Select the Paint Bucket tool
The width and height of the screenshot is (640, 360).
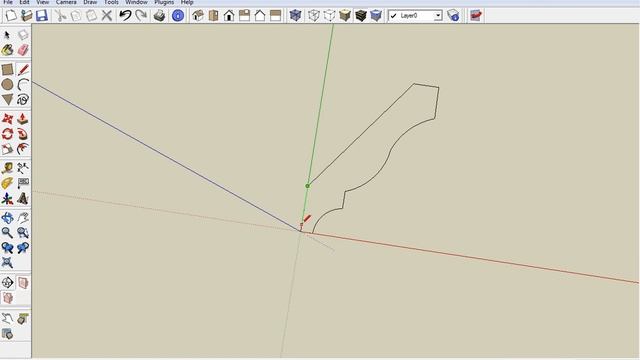pos(7,50)
